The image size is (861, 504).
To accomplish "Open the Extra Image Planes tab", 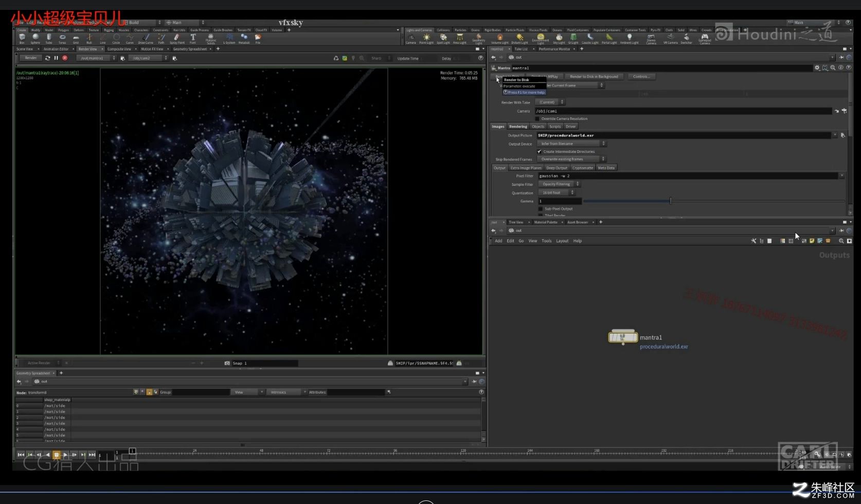I will [x=526, y=168].
